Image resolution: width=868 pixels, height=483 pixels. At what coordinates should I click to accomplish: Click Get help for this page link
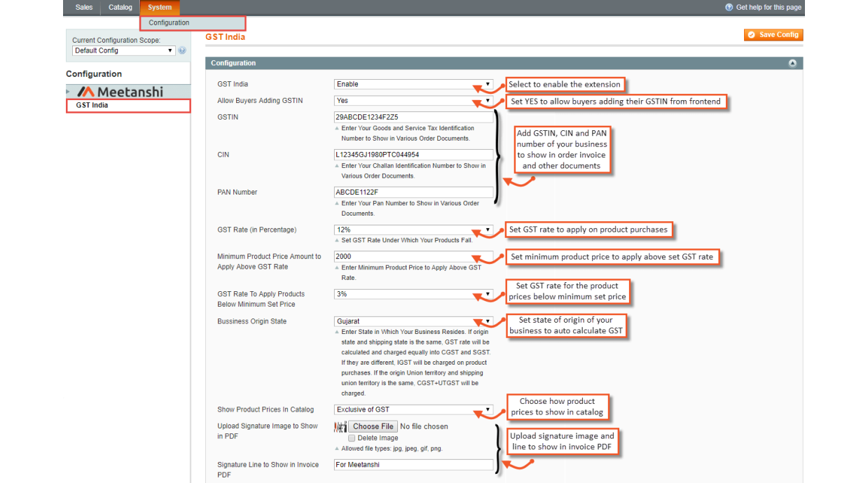coord(769,8)
